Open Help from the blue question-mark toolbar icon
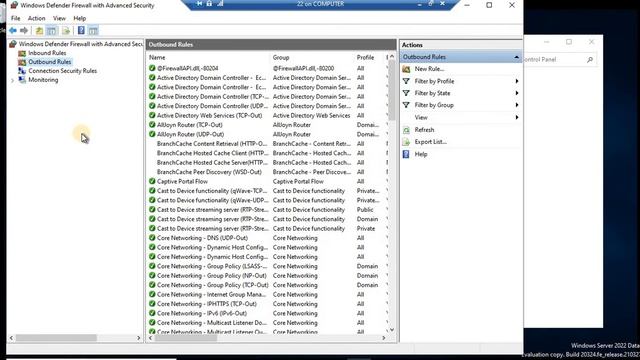This screenshot has width=640, height=360. click(81, 31)
